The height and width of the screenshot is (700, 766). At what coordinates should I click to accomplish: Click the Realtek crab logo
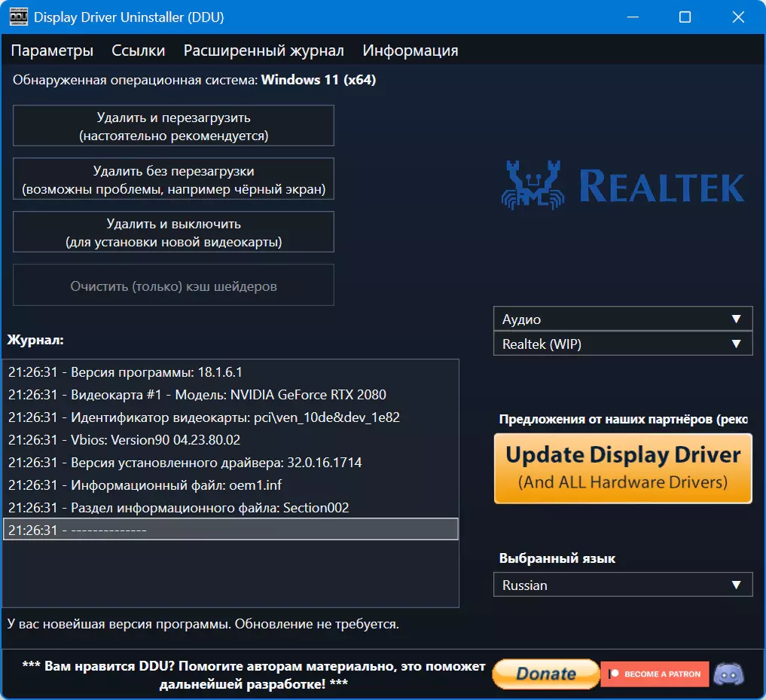click(x=533, y=185)
